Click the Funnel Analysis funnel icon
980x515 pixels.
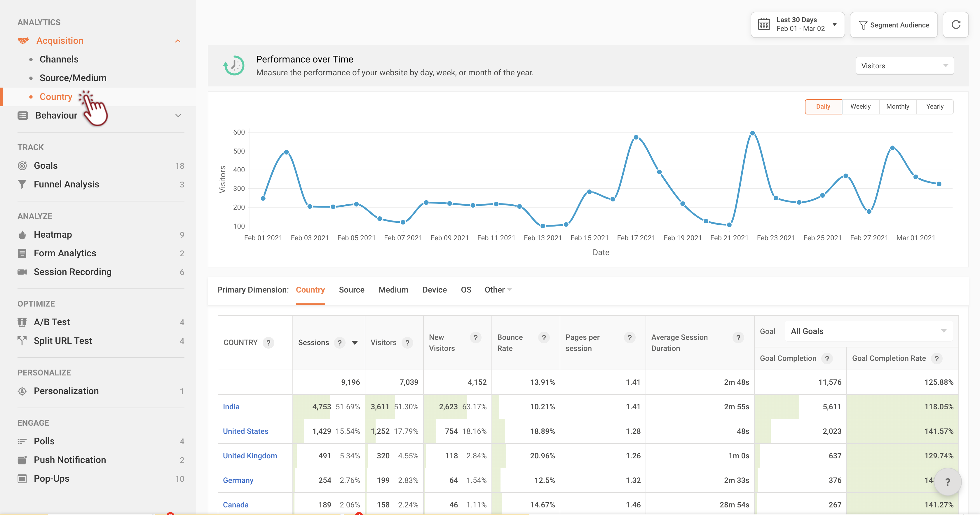(22, 185)
